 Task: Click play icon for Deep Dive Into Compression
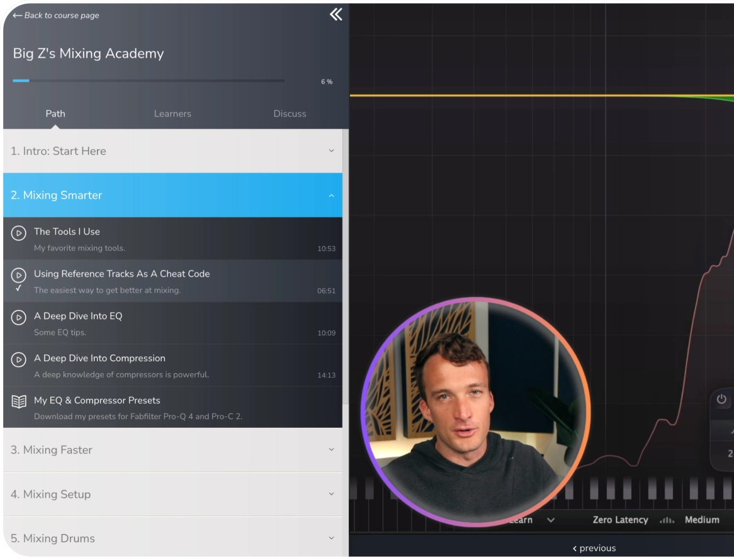(x=19, y=359)
